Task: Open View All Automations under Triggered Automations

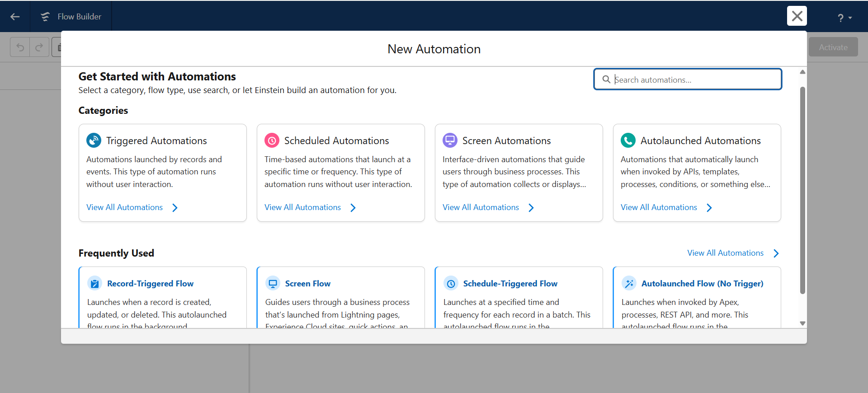Action: pos(125,207)
